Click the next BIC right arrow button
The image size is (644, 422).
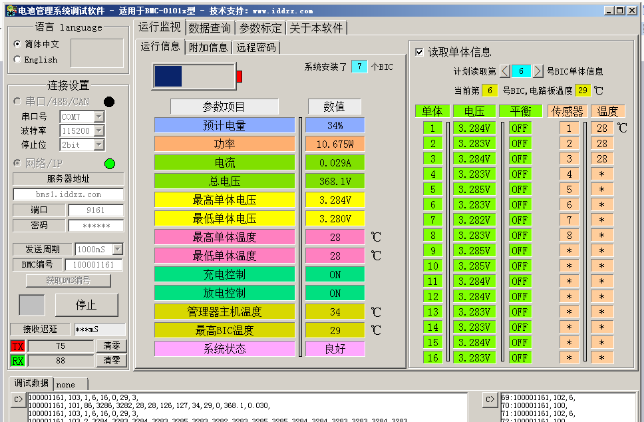coord(538,71)
